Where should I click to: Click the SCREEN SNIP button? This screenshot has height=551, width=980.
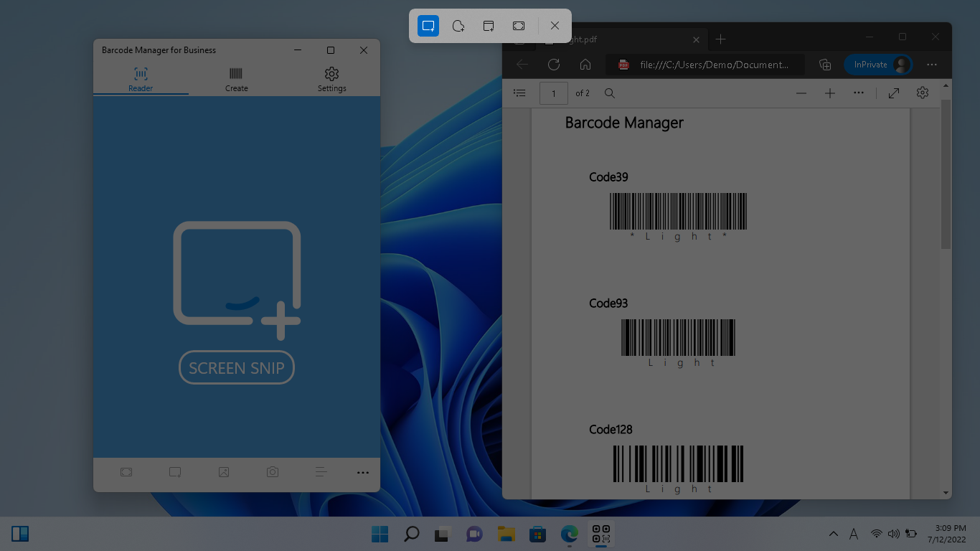click(236, 367)
